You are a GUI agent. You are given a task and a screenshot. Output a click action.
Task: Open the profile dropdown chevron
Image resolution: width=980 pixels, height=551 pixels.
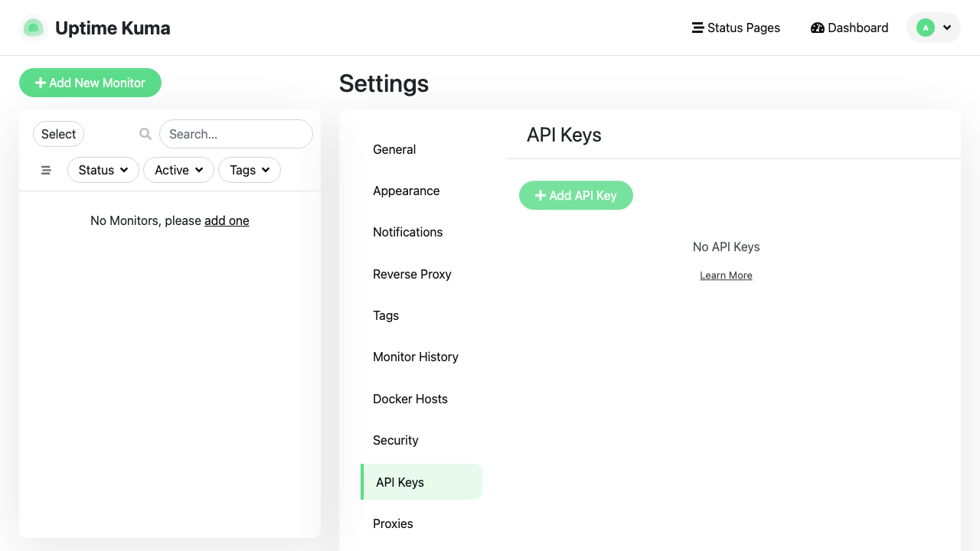point(947,28)
